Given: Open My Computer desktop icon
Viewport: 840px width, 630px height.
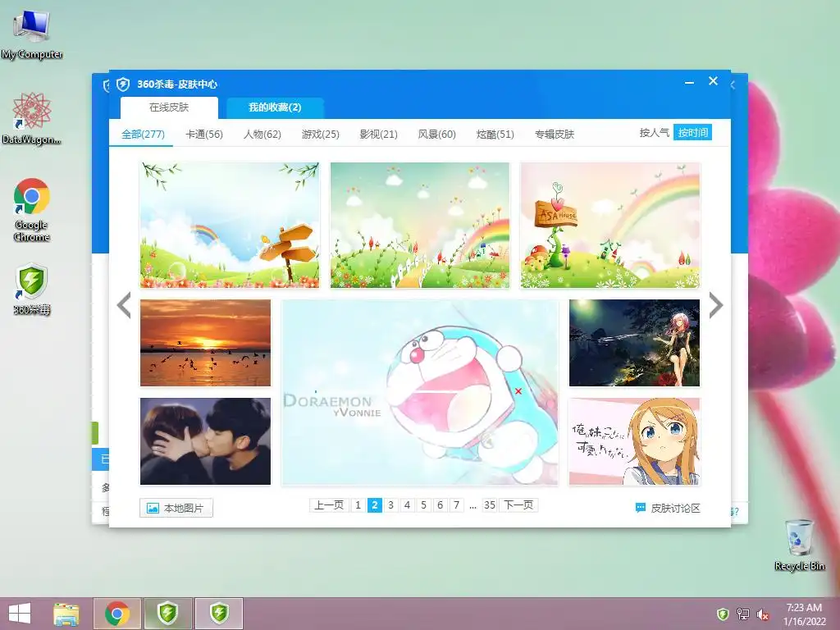Looking at the screenshot, I should (x=32, y=34).
